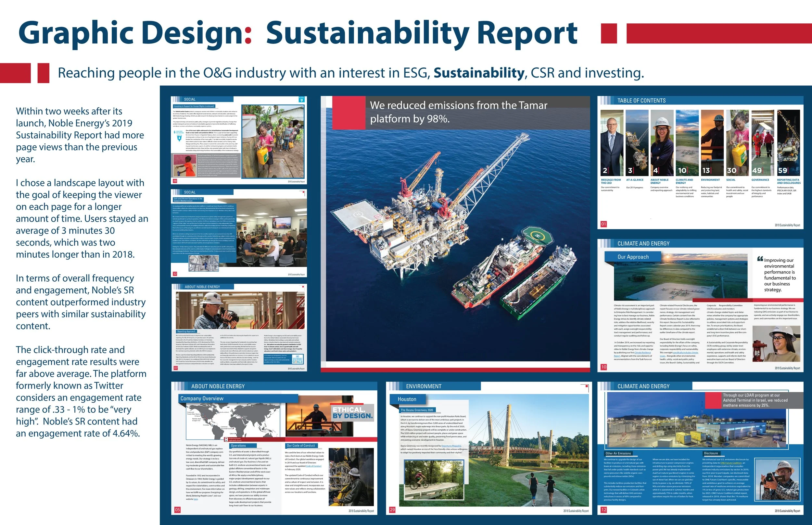
Task: Follow the Departures Magazine link
Action: 451,446
